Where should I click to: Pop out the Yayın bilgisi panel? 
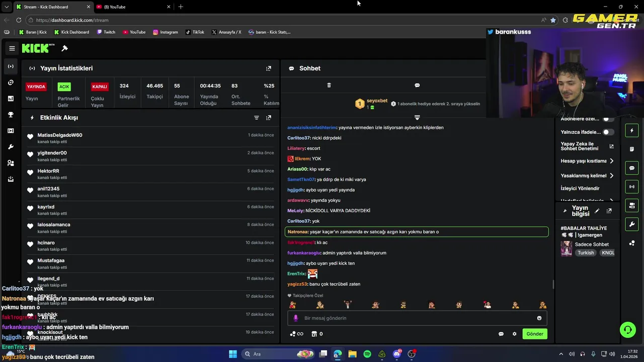coord(609,211)
